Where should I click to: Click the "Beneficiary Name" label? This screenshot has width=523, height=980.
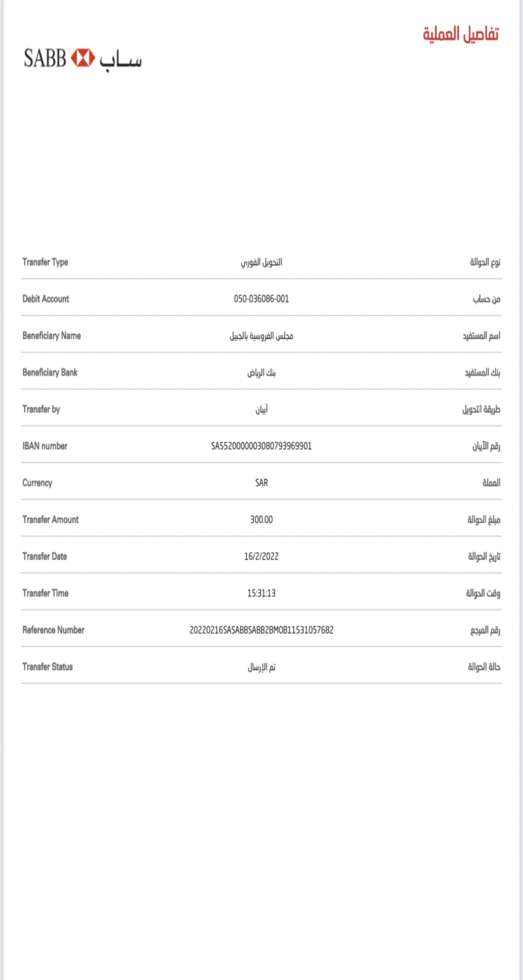tap(52, 336)
